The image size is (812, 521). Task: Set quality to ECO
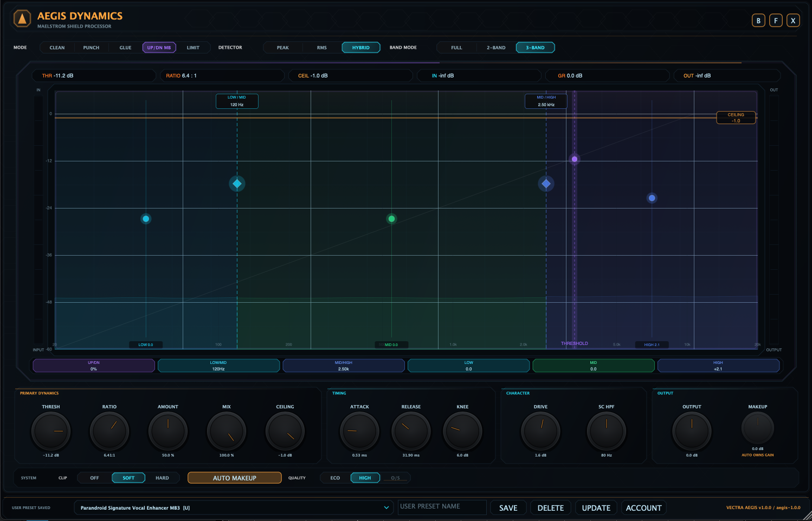[x=335, y=478]
